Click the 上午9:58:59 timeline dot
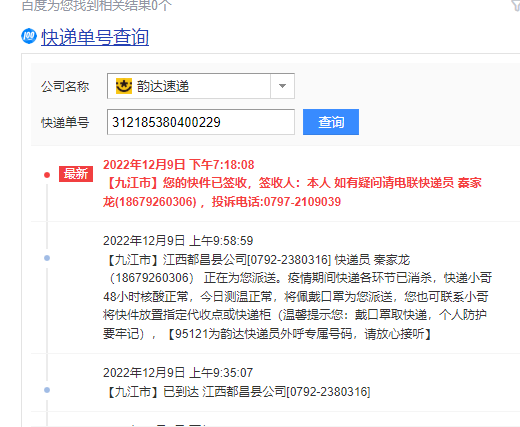The width and height of the screenshot is (520, 427). click(47, 258)
